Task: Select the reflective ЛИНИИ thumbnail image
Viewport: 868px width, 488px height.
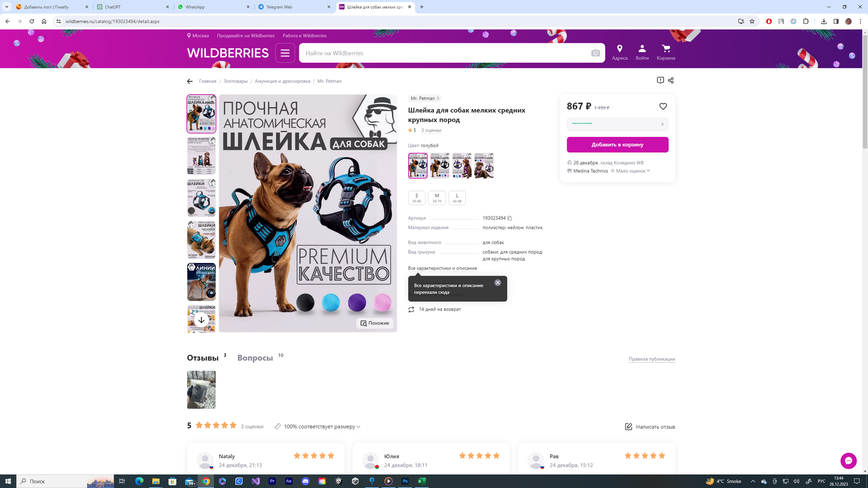Action: (201, 282)
